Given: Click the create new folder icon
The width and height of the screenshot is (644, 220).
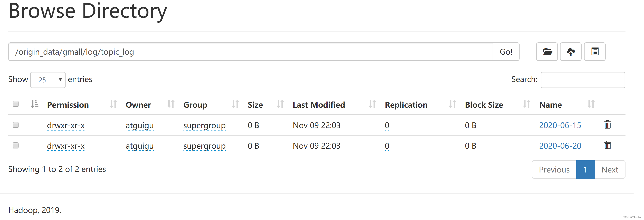Looking at the screenshot, I should (x=547, y=52).
